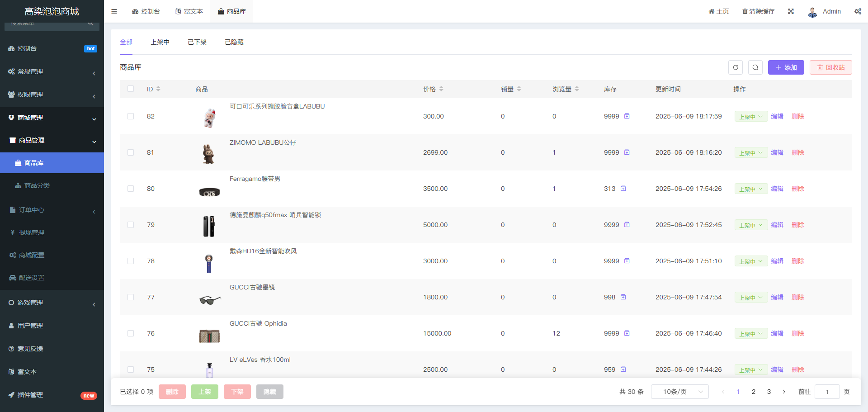Expand 游戏管理 sidebar menu
868x412 pixels.
(x=52, y=303)
